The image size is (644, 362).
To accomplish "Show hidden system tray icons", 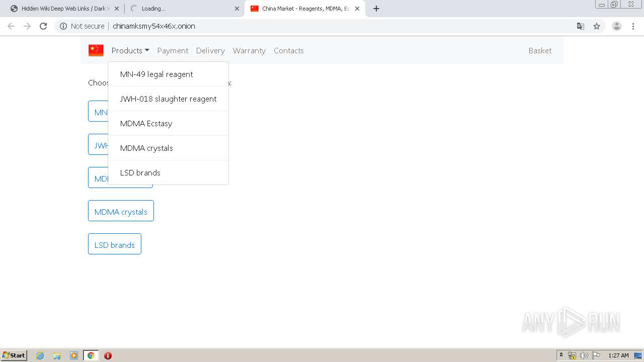I will pos(561,355).
